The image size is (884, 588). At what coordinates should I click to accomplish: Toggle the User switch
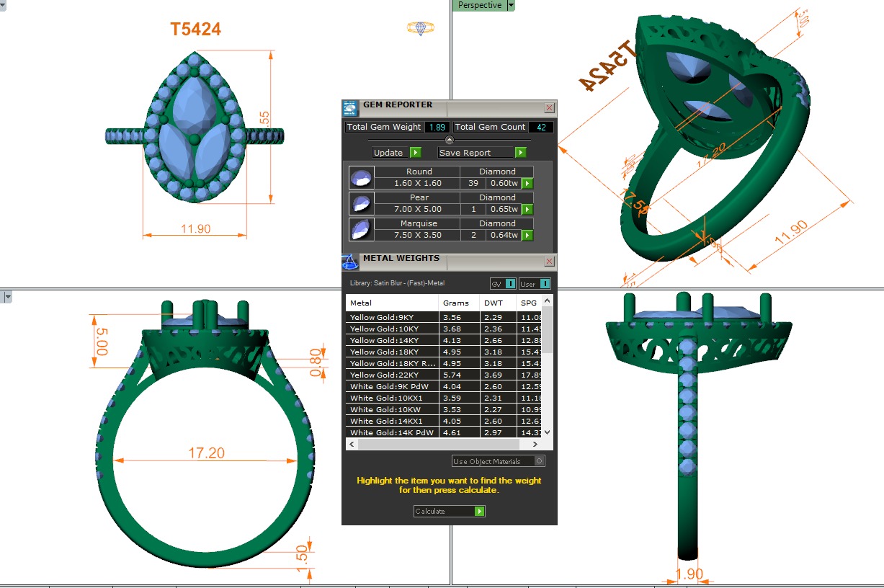pyautogui.click(x=535, y=284)
